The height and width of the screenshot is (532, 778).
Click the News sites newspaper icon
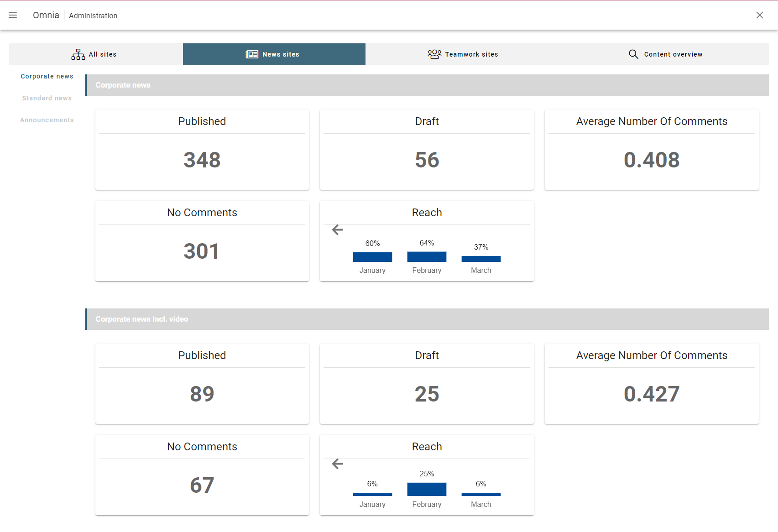tap(252, 54)
